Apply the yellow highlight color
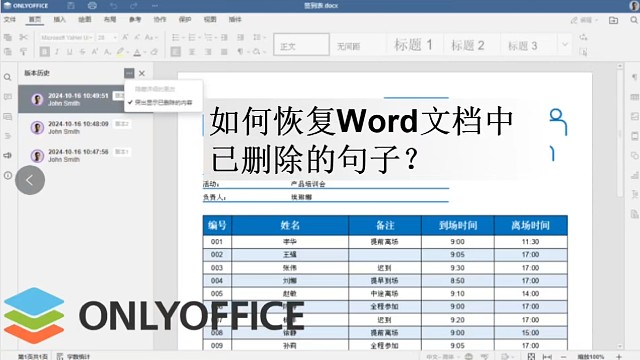The width and height of the screenshot is (640, 360). pyautogui.click(x=120, y=52)
